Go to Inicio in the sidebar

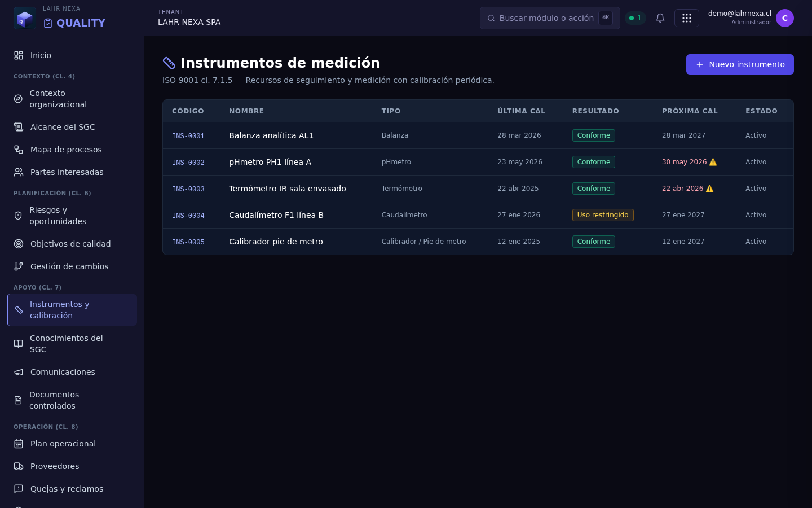pos(72,55)
